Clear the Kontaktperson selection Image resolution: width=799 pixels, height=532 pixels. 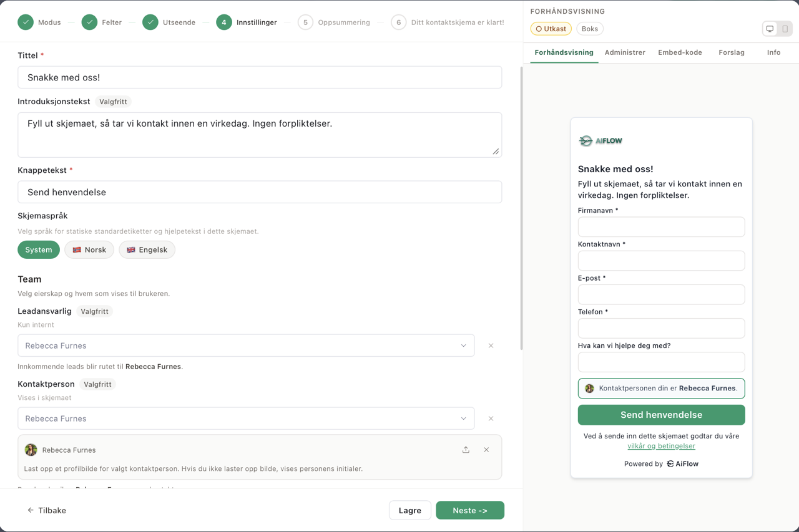(x=491, y=418)
